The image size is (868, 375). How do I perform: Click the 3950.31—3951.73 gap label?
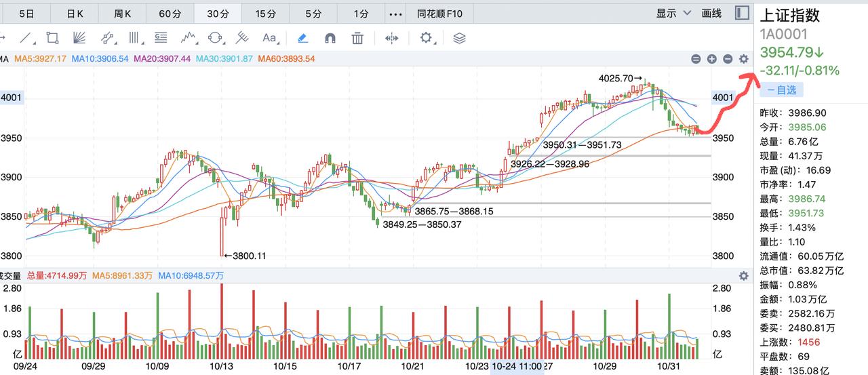[x=582, y=144]
